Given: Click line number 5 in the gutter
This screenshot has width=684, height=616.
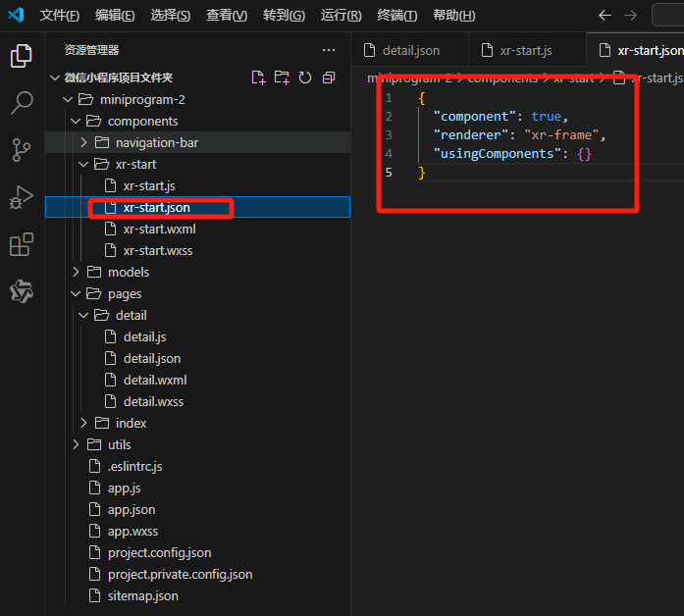Looking at the screenshot, I should click(389, 173).
